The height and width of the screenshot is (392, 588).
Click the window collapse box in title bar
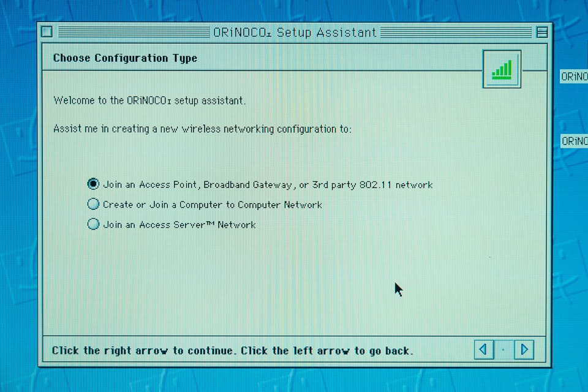pos(542,32)
